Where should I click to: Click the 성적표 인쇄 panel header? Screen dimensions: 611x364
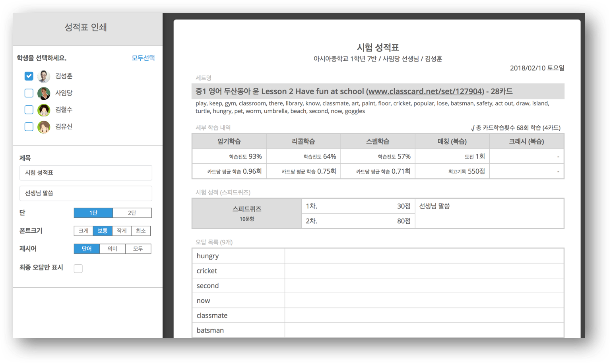pos(85,27)
